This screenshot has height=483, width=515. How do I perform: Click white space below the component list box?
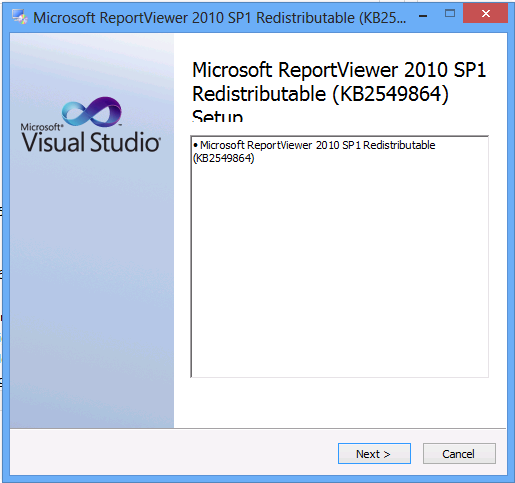pos(339,403)
